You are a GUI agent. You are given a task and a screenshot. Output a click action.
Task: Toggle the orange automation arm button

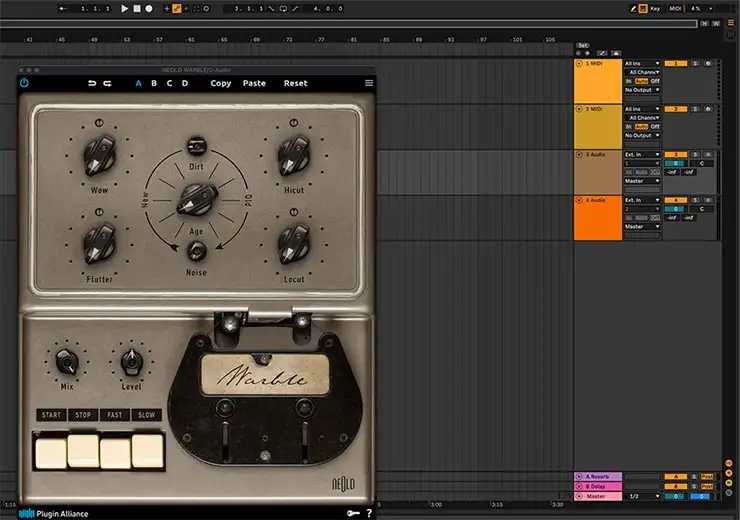(x=177, y=8)
